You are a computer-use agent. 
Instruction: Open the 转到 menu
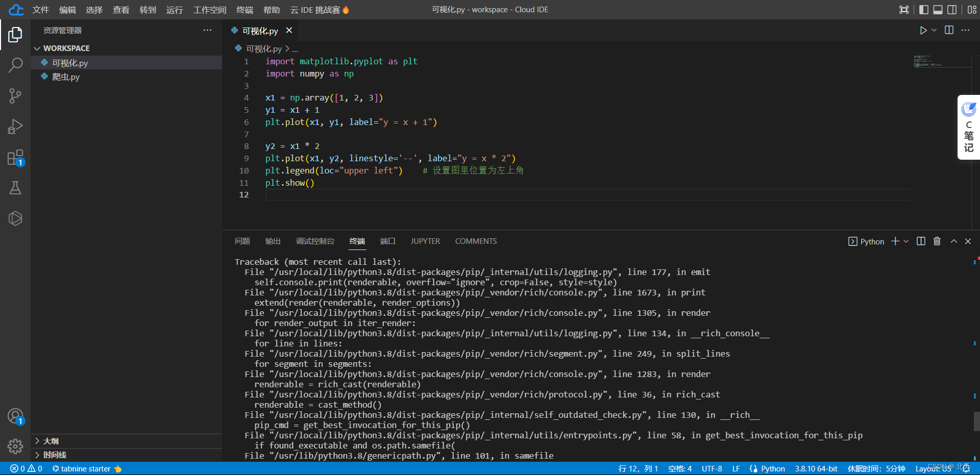point(148,10)
